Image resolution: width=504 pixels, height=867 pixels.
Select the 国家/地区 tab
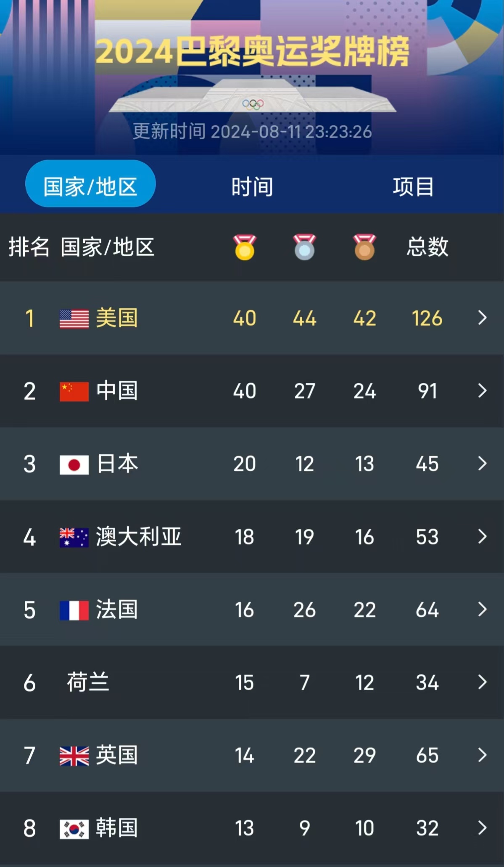(x=91, y=183)
